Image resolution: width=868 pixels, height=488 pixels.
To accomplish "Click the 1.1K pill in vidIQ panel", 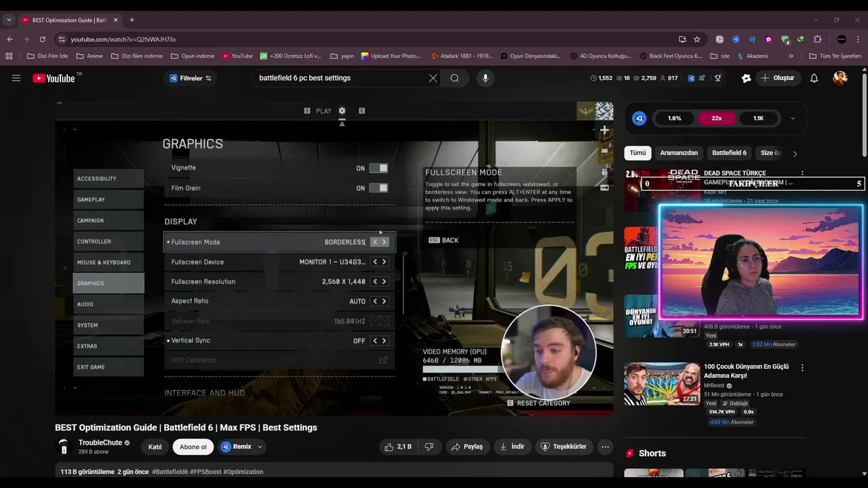I will point(758,118).
